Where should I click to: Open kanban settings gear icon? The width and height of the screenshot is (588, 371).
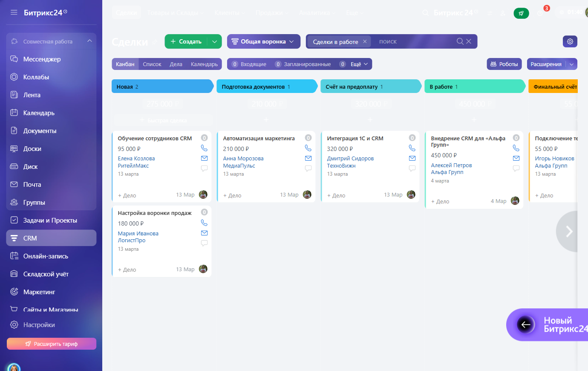click(x=570, y=41)
